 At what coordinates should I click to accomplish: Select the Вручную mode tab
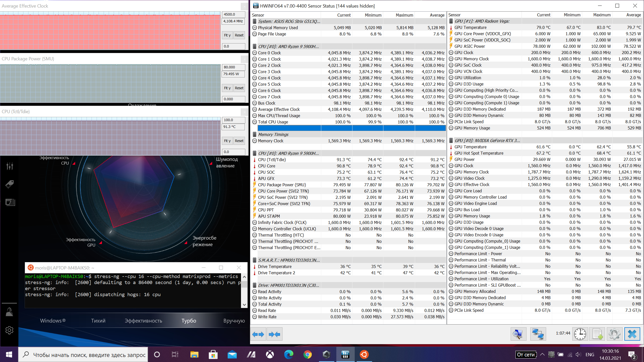coord(234,321)
